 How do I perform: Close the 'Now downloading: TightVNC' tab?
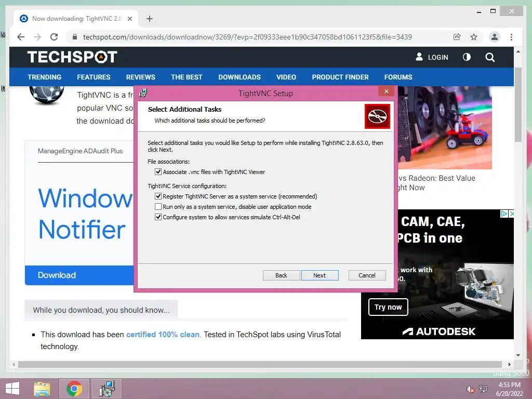[129, 19]
